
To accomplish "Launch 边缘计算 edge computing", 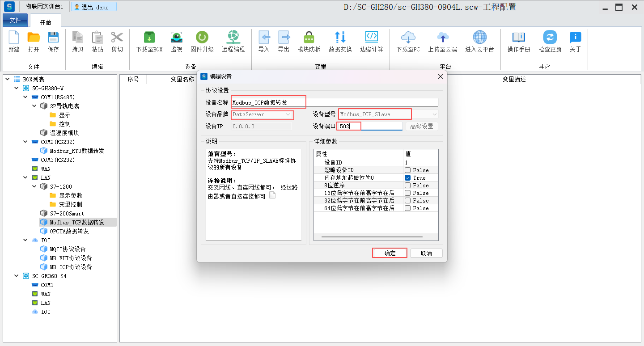I will (372, 38).
